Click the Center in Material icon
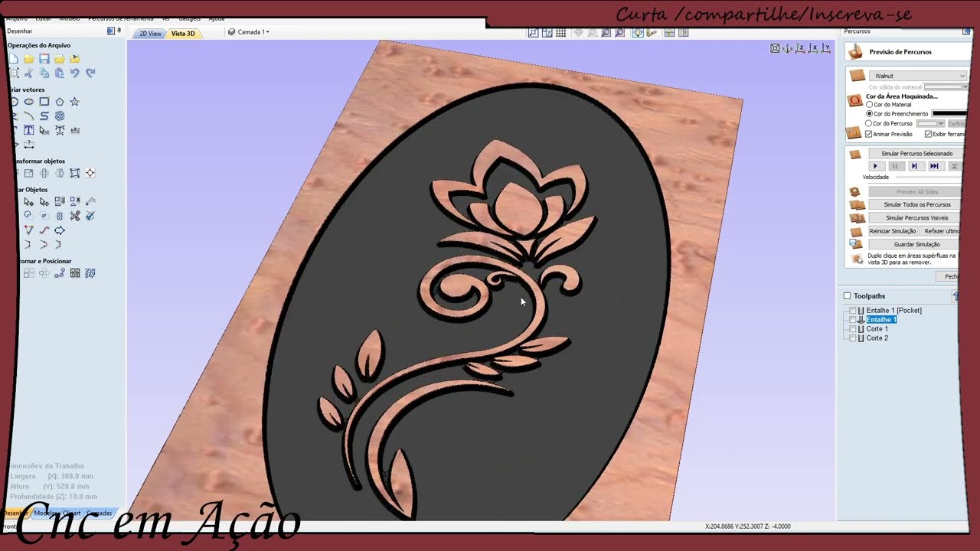980x551 pixels. pyautogui.click(x=90, y=174)
